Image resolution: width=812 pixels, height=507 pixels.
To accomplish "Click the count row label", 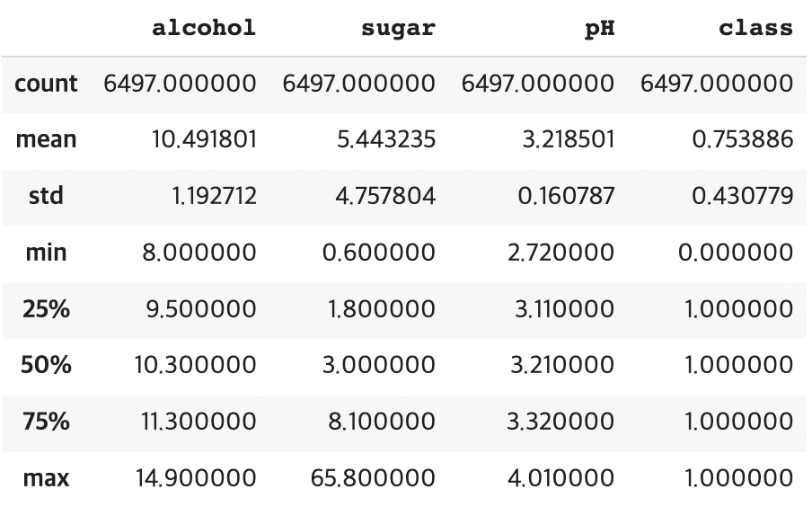I will coord(46,84).
